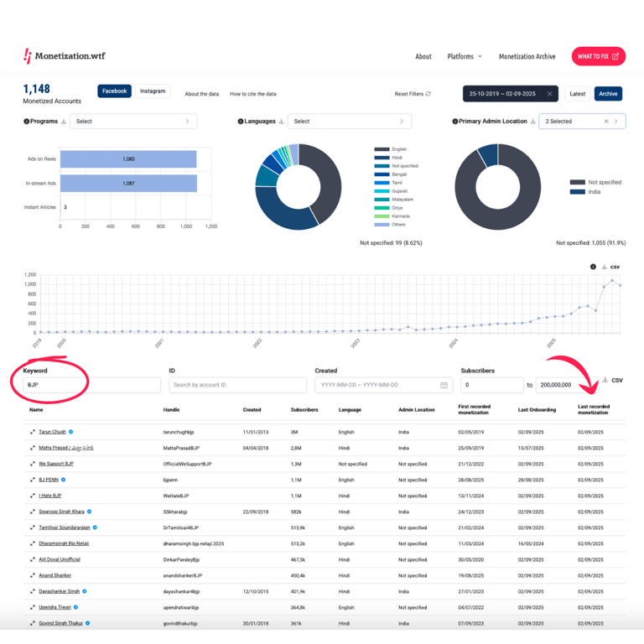Open About the data
The height and width of the screenshot is (644, 644).
201,94
